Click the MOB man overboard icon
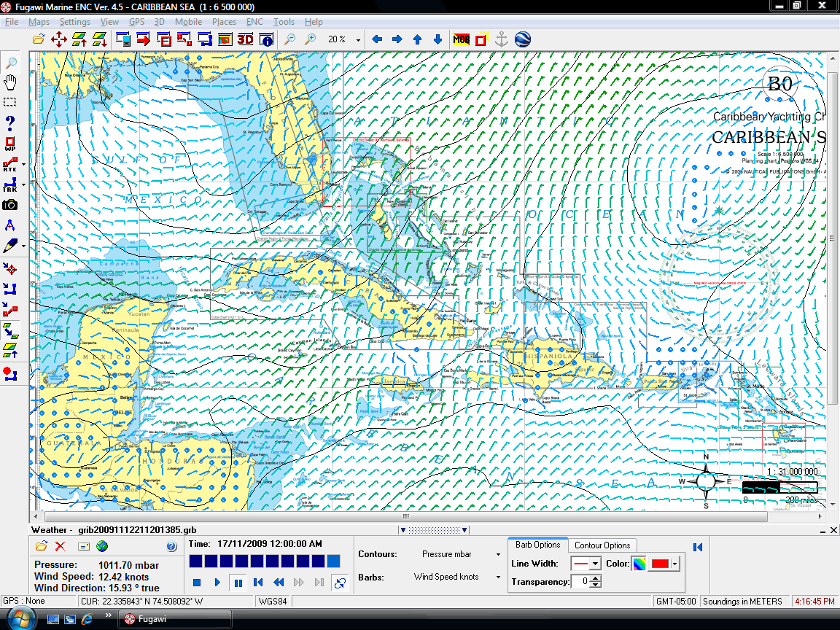The height and width of the screenshot is (630, 840). [461, 39]
